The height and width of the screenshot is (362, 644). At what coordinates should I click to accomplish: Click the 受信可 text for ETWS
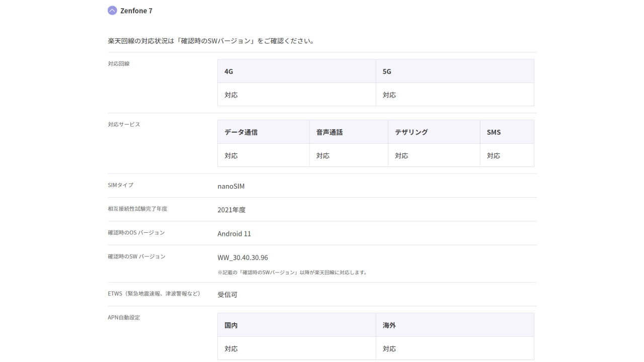226,294
